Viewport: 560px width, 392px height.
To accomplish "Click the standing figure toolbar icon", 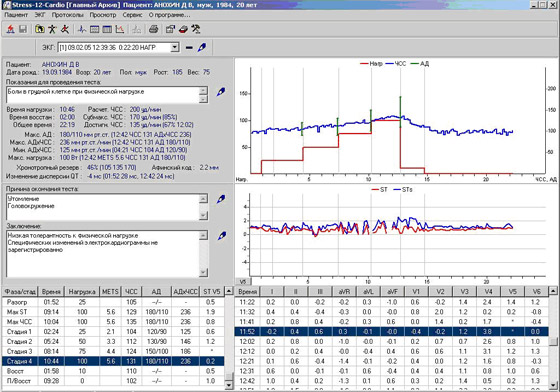I will point(52,29).
